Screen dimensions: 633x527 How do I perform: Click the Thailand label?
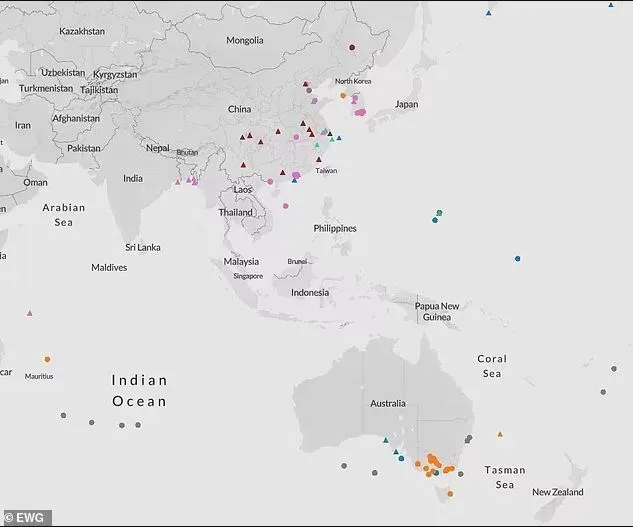click(235, 212)
